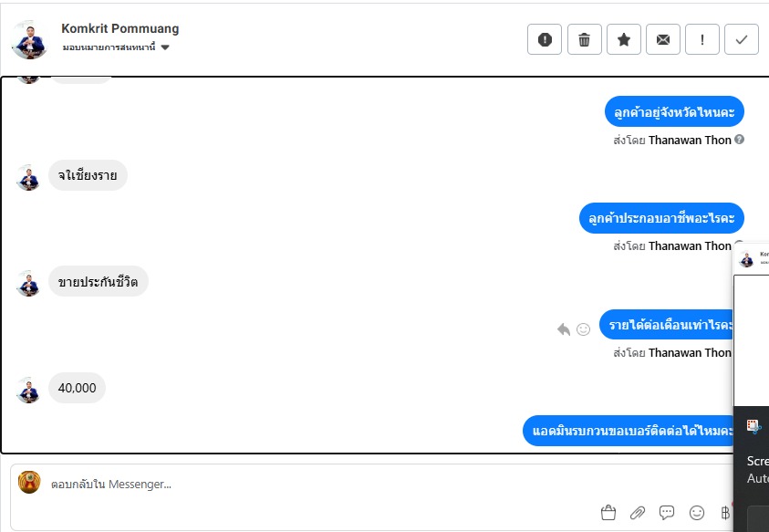The width and height of the screenshot is (769, 532).
Task: Attach a file using paperclip icon
Action: [637, 513]
